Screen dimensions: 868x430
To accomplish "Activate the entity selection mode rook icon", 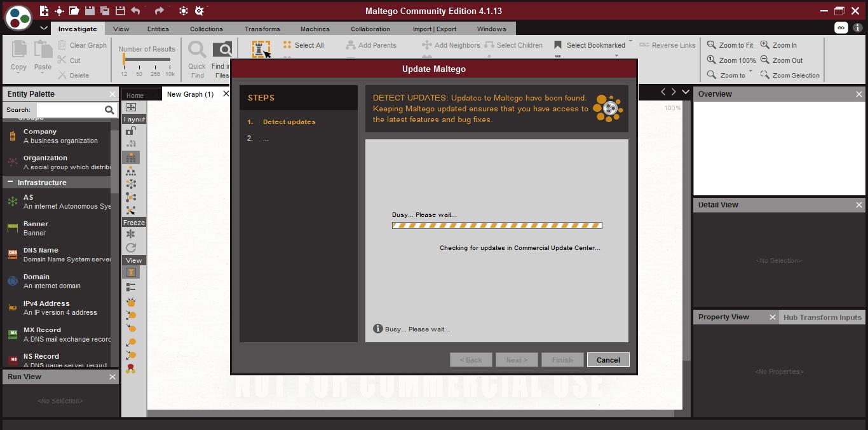I will pos(261,49).
